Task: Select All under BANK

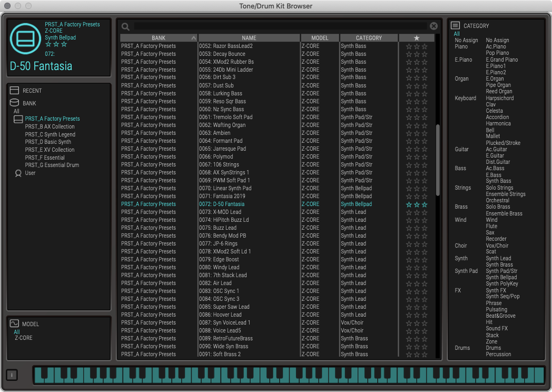Action: pos(16,111)
